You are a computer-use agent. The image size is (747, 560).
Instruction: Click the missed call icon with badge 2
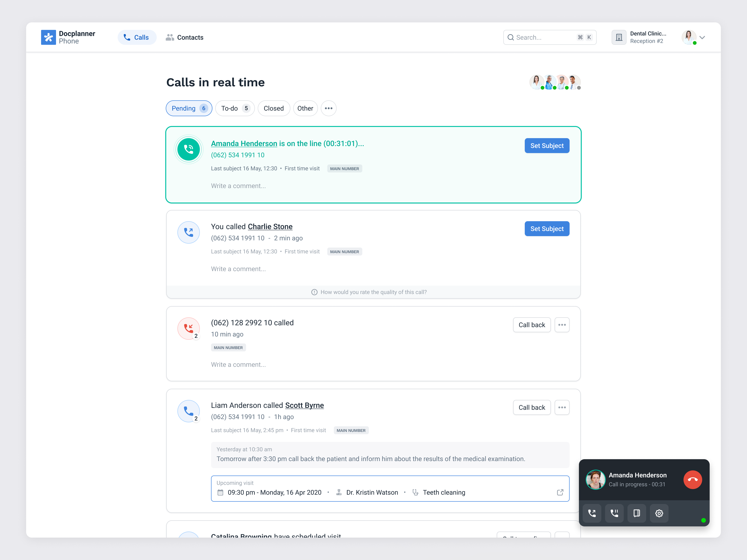point(188,328)
